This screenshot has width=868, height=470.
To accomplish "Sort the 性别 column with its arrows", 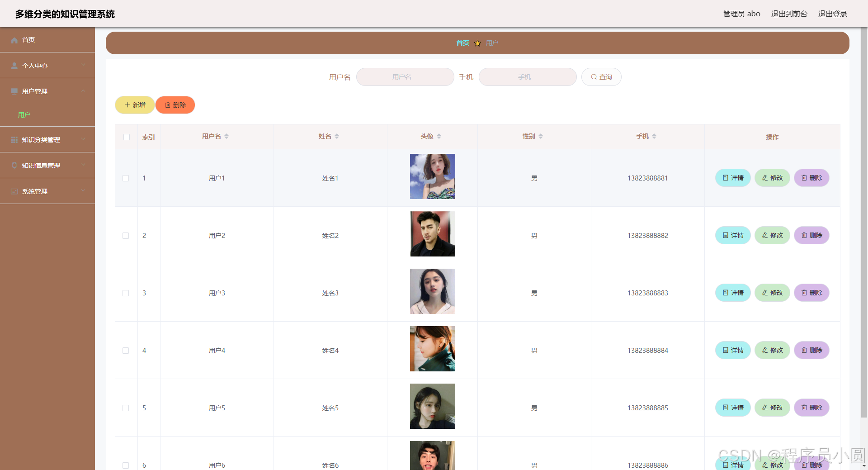I will click(541, 136).
